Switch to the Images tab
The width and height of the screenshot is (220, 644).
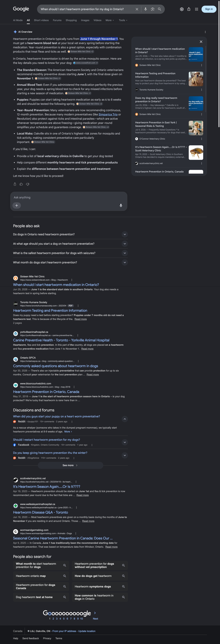pos(85,20)
